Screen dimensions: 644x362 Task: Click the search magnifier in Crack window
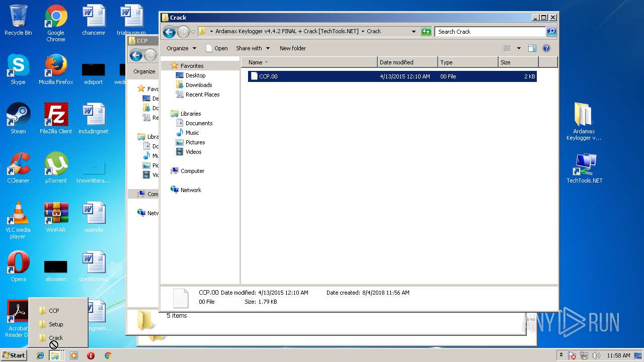(x=551, y=32)
